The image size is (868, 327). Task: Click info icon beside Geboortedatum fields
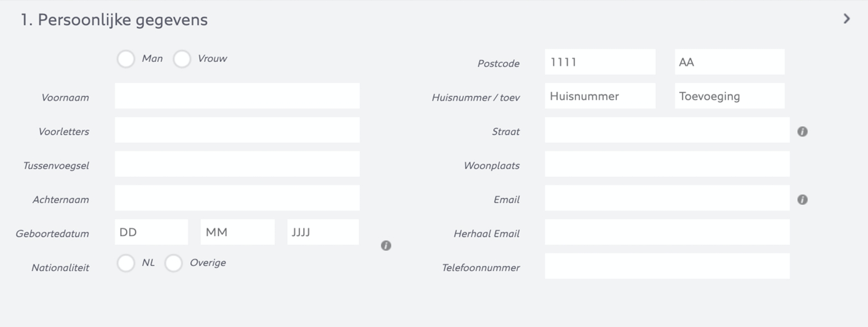click(386, 246)
